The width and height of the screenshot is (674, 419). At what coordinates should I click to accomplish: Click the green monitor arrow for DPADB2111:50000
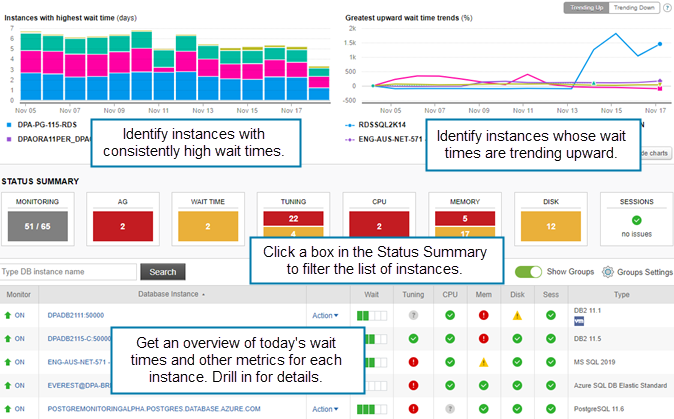click(x=8, y=314)
